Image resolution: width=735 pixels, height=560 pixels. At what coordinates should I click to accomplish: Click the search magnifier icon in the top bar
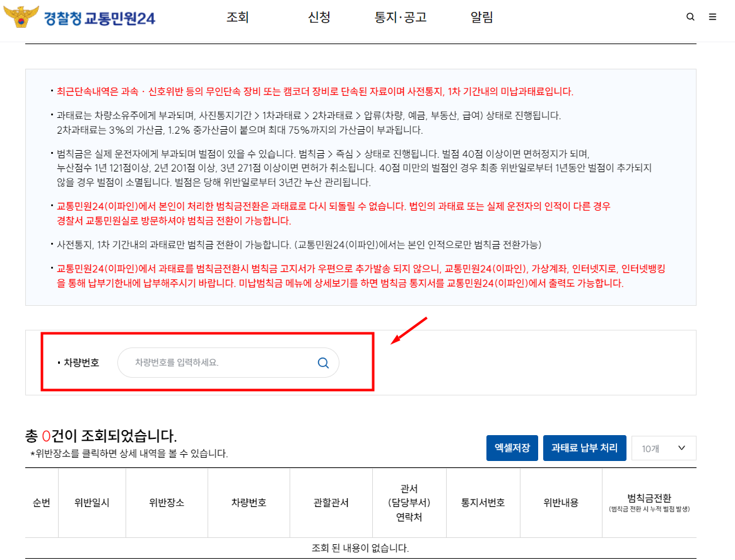(x=690, y=17)
